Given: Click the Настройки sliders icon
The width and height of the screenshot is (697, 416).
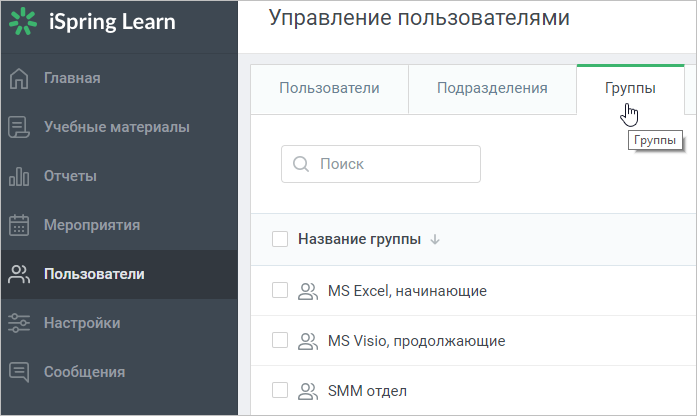Looking at the screenshot, I should [x=19, y=323].
